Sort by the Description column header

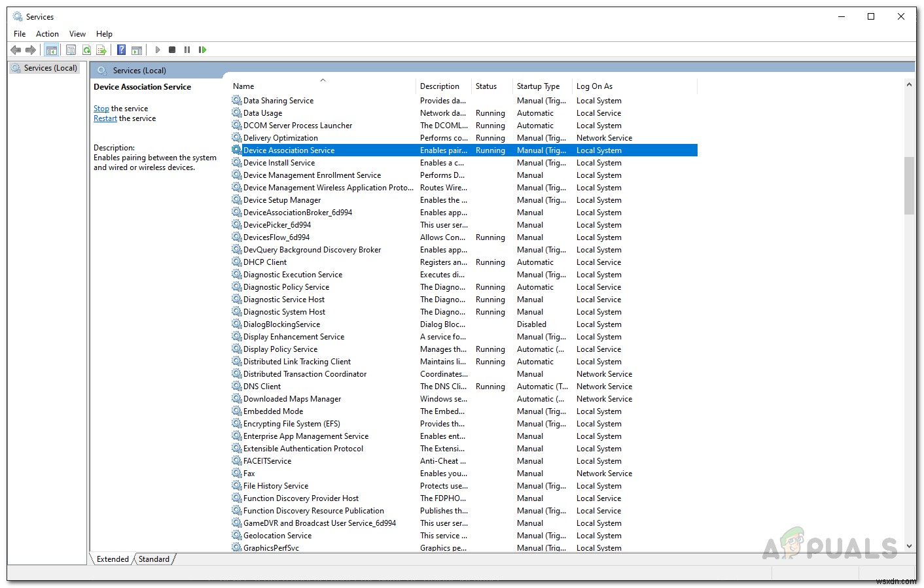(x=444, y=86)
